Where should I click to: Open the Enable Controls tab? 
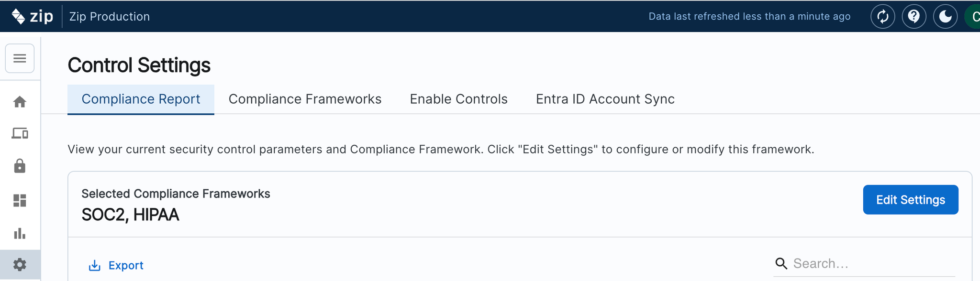click(x=458, y=99)
